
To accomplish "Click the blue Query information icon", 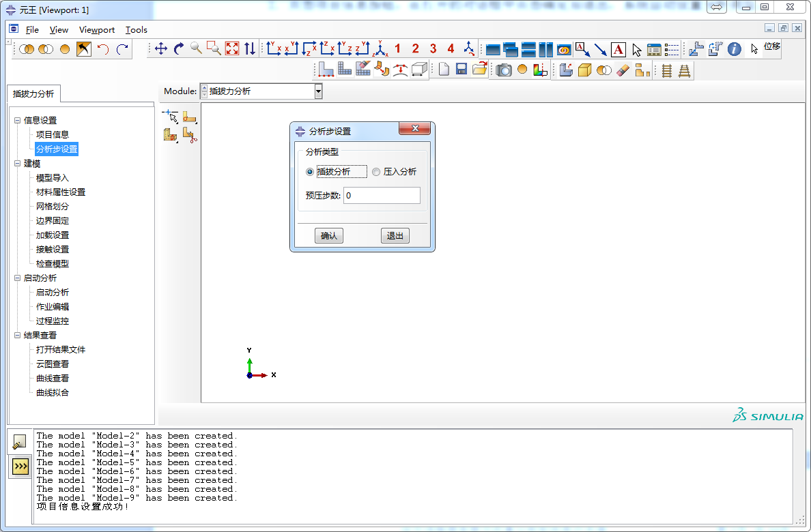I will (x=735, y=49).
